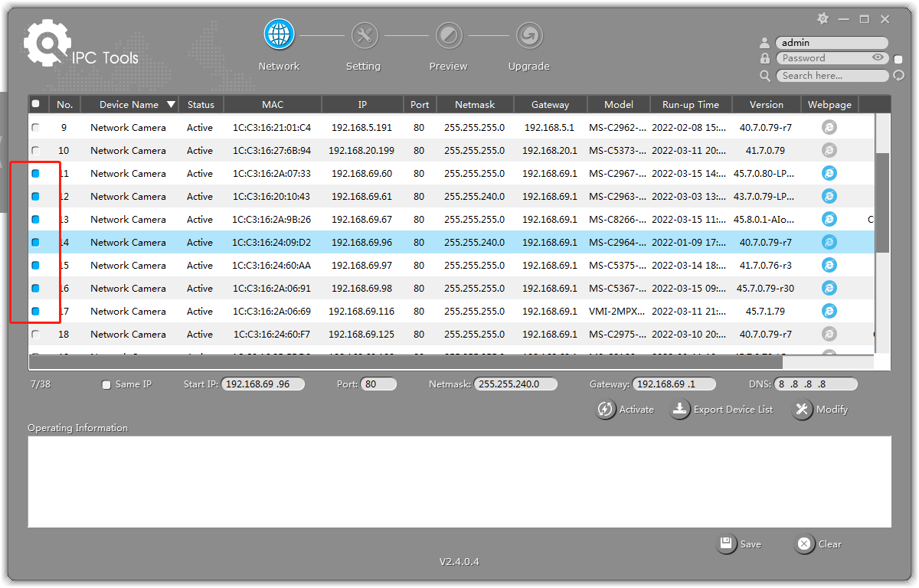The width and height of the screenshot is (919, 588).
Task: Save the operating information log
Action: [739, 544]
